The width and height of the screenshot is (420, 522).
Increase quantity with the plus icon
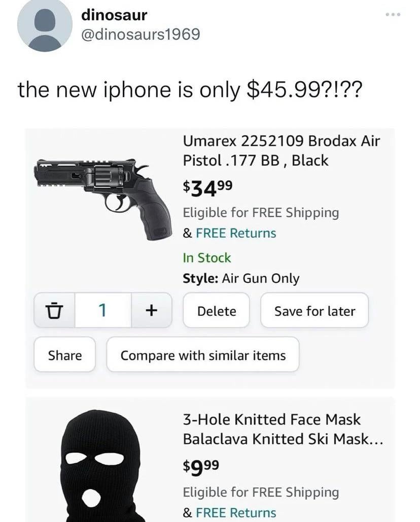[x=151, y=310]
